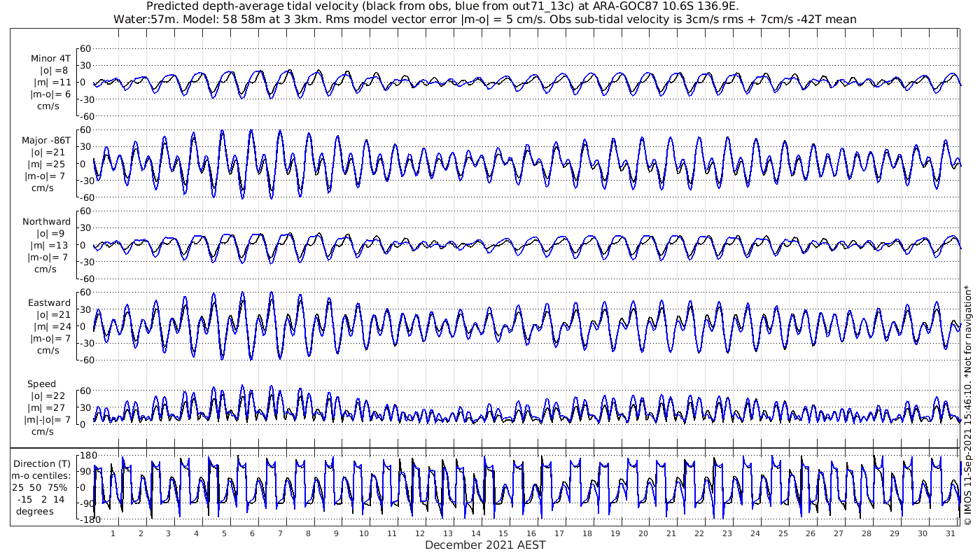The image size is (980, 560).
Task: Click day '20' on the date axis
Action: coord(643,533)
